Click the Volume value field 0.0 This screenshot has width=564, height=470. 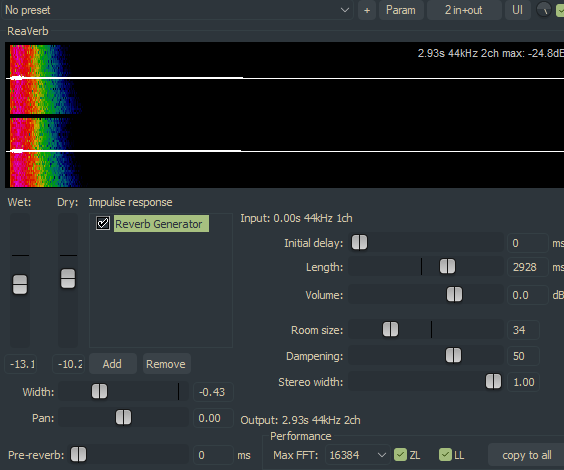point(528,295)
